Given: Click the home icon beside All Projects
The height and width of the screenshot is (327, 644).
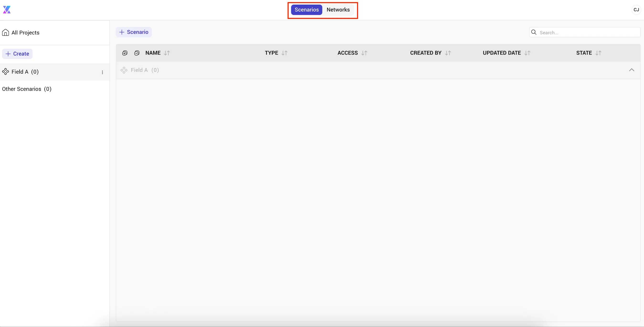Looking at the screenshot, I should point(5,33).
